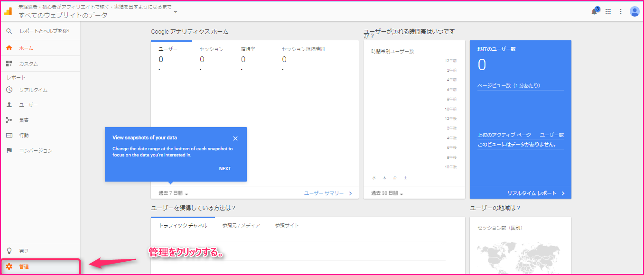Switch to the 参照サイト tab

click(x=287, y=226)
